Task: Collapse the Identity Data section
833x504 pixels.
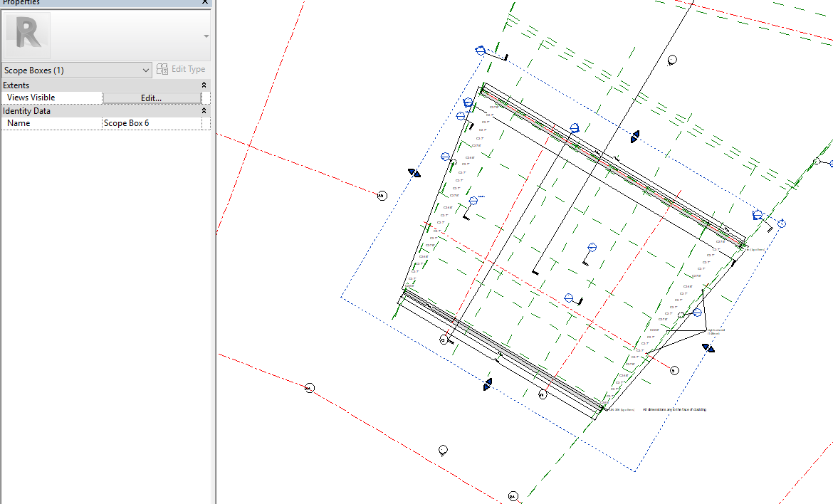Action: pyautogui.click(x=204, y=110)
